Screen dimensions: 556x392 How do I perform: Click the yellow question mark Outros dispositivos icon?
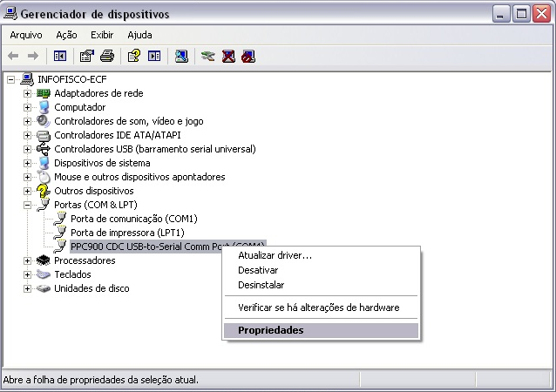click(44, 191)
